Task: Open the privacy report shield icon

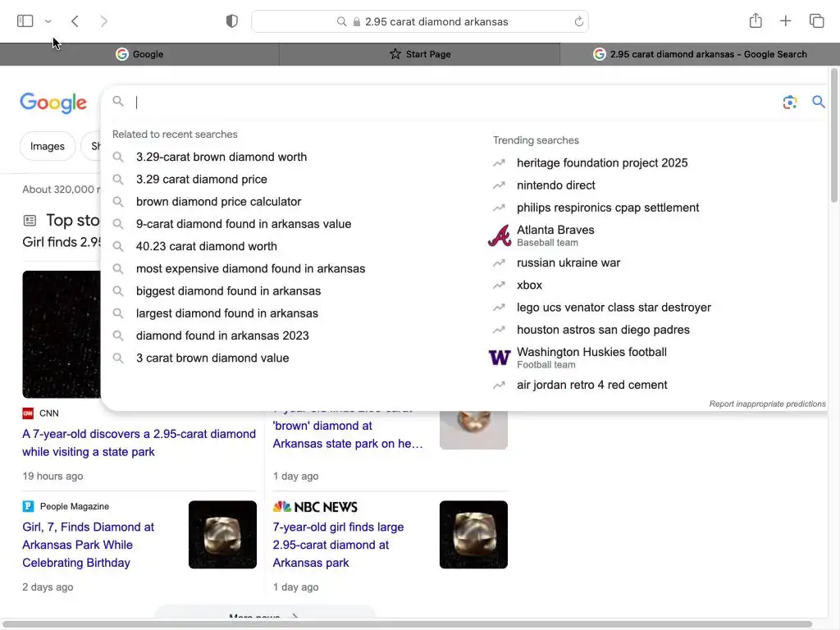Action: pos(232,21)
